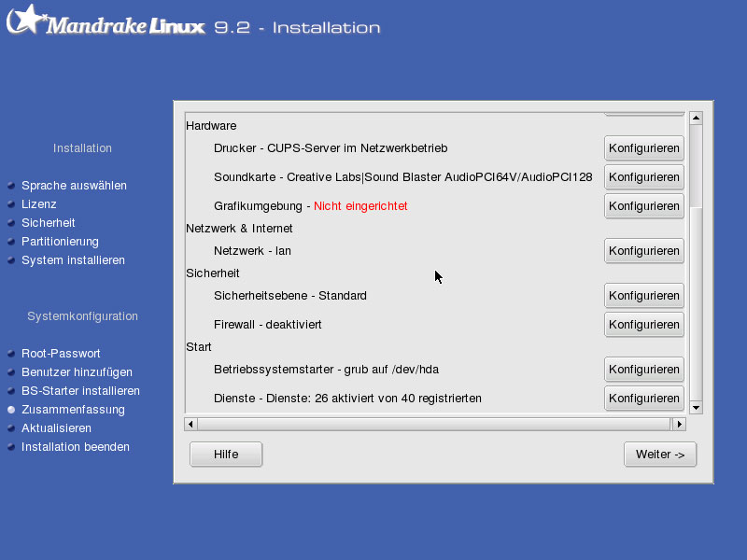
Task: Click the Systemkonfiguration sidebar heading
Action: click(82, 316)
